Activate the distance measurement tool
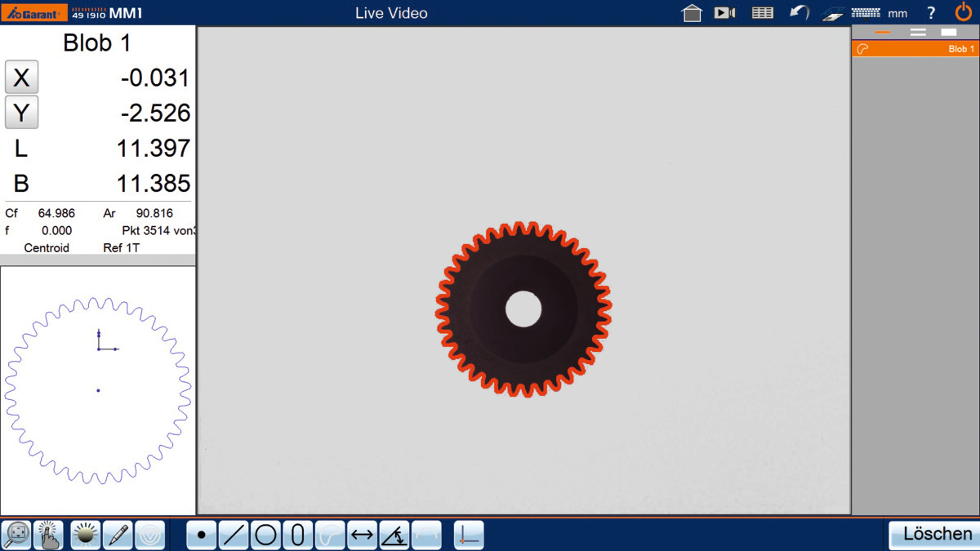The image size is (980, 551). pyautogui.click(x=362, y=535)
